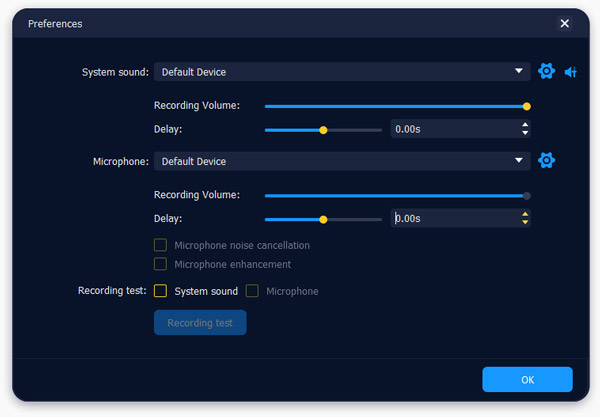This screenshot has width=600, height=417.
Task: Decrease Microphone delay with down arrow
Action: point(526,222)
